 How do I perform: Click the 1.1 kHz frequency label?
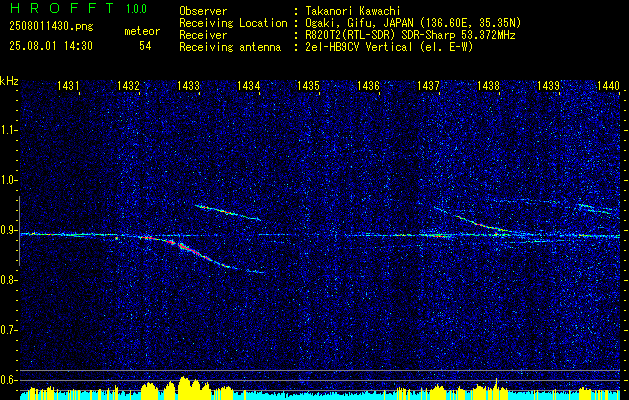coord(8,130)
